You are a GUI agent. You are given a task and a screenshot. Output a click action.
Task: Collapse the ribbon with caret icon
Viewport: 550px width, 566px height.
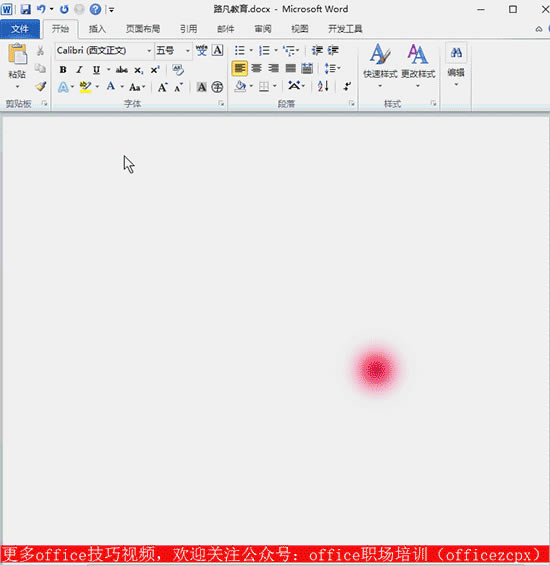tap(539, 29)
